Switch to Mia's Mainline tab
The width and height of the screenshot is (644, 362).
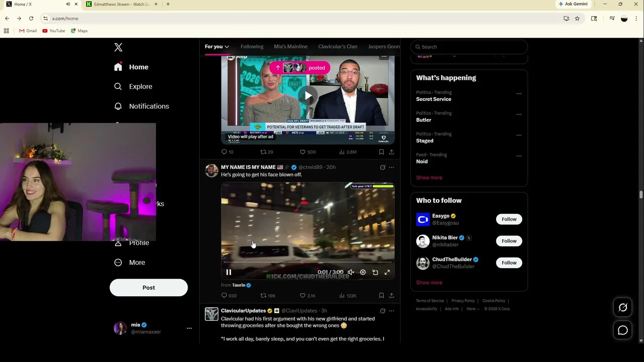click(x=290, y=47)
